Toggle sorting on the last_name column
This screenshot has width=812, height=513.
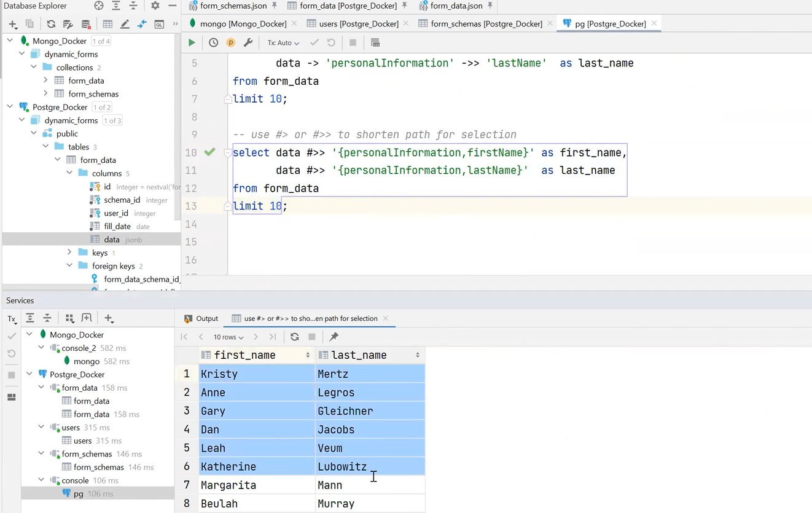[x=418, y=355]
